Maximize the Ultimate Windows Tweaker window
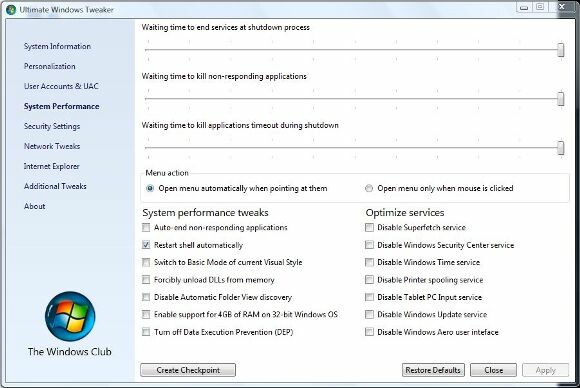The image size is (580, 388). [540, 7]
